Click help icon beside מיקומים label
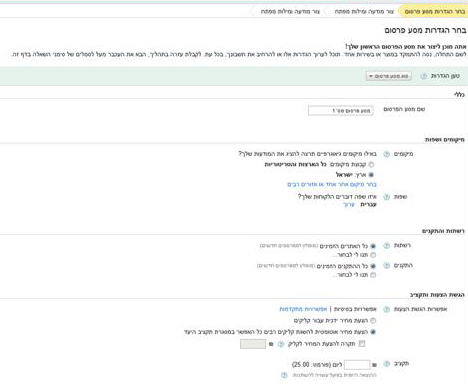The height and width of the screenshot is (384, 468). click(x=386, y=154)
